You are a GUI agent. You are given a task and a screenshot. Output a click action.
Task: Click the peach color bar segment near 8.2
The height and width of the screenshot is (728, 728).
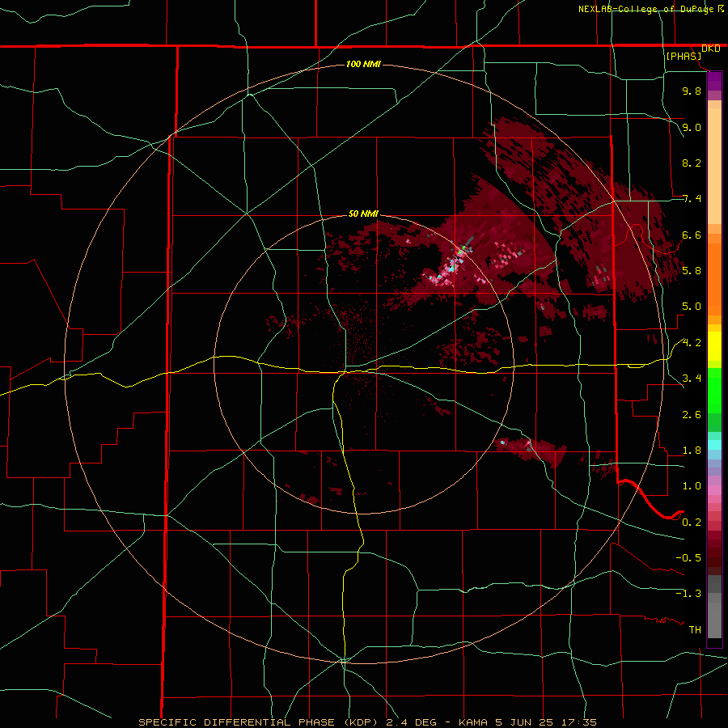[x=714, y=166]
